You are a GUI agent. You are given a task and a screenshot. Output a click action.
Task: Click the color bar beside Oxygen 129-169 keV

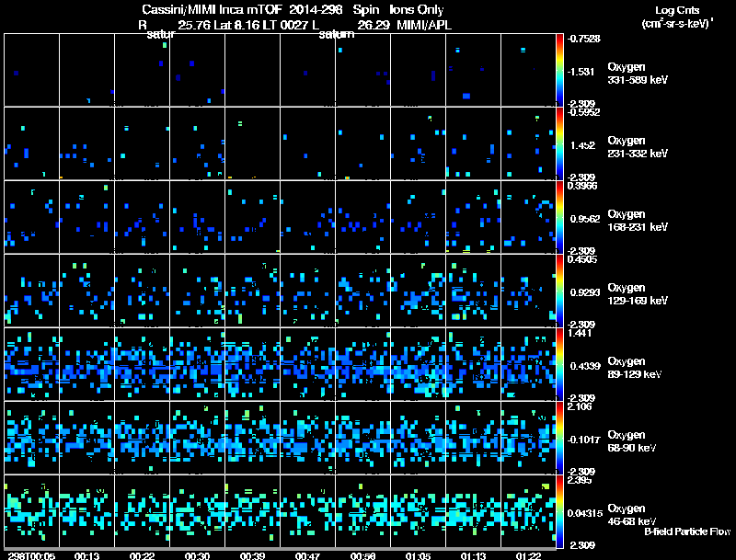[x=560, y=291]
